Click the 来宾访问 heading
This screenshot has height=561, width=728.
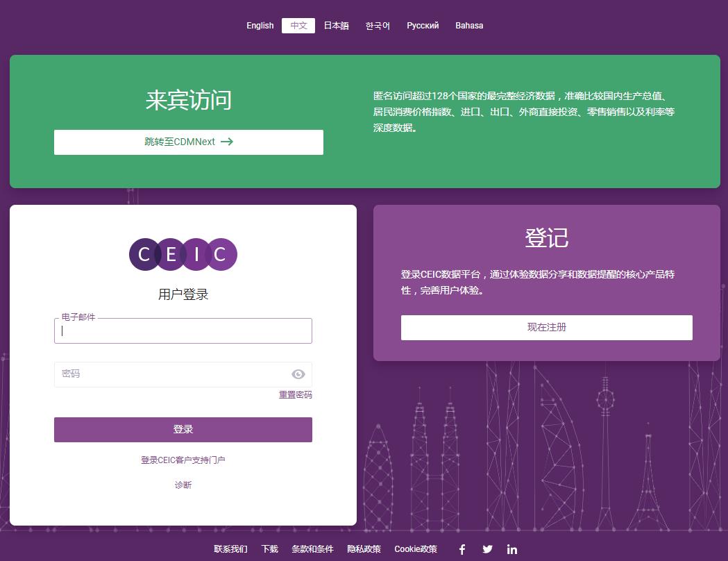point(189,100)
